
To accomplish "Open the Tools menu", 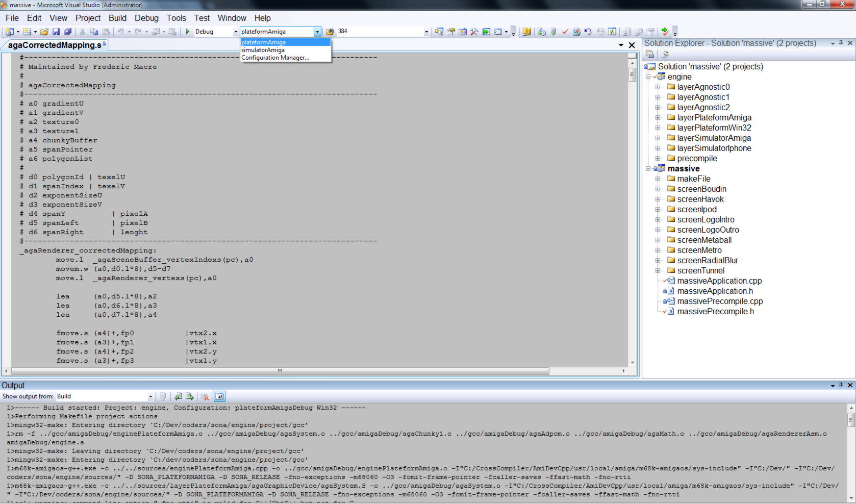I will pos(176,18).
